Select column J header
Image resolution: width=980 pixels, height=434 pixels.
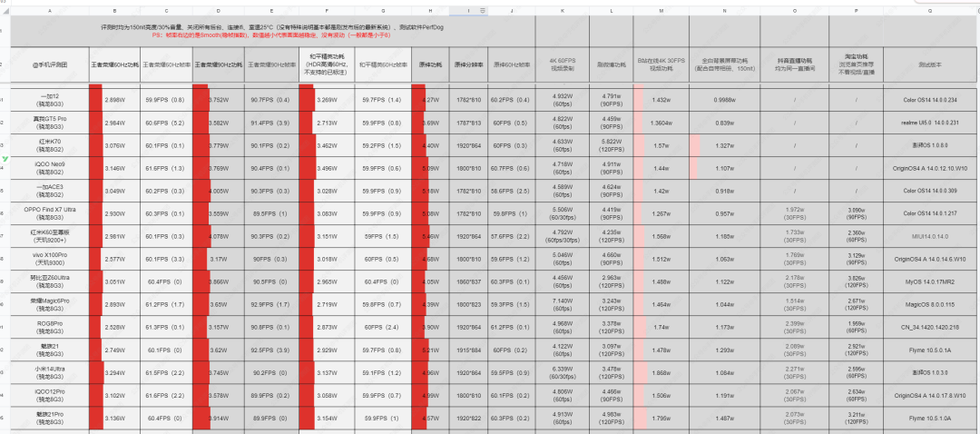(511, 11)
